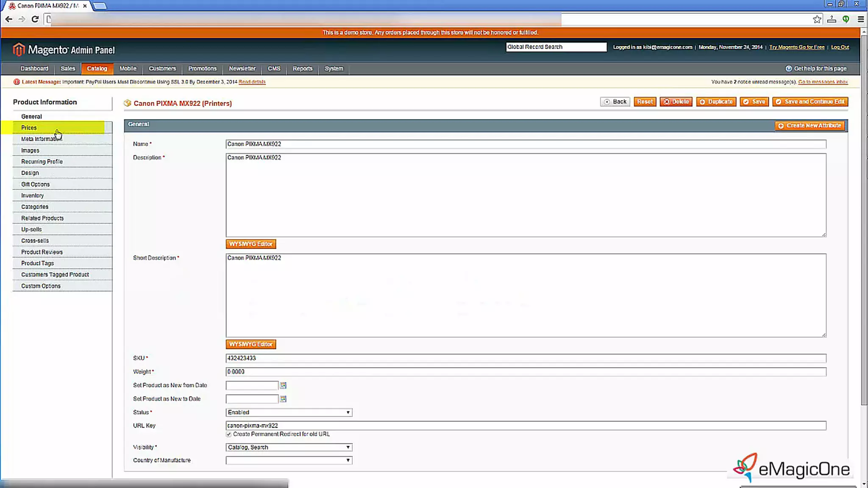
Task: Reload the page with the refresh icon
Action: [x=35, y=19]
